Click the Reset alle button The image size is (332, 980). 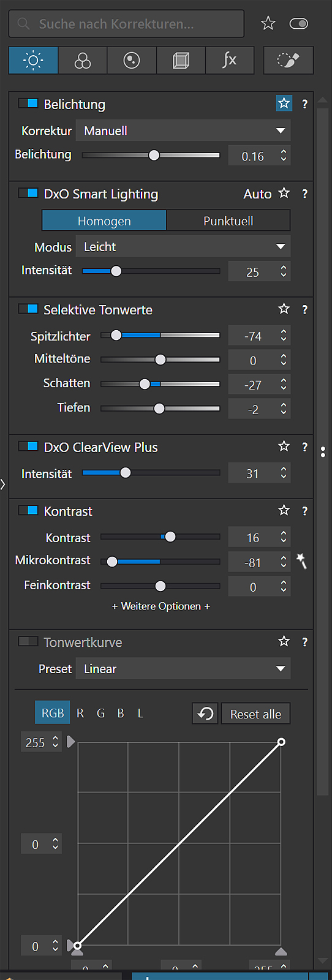(x=255, y=714)
